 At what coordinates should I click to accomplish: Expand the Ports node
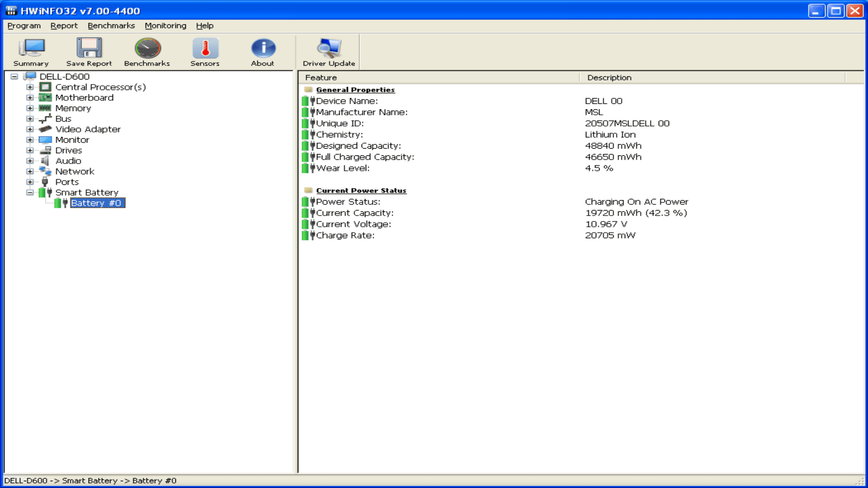[x=30, y=182]
